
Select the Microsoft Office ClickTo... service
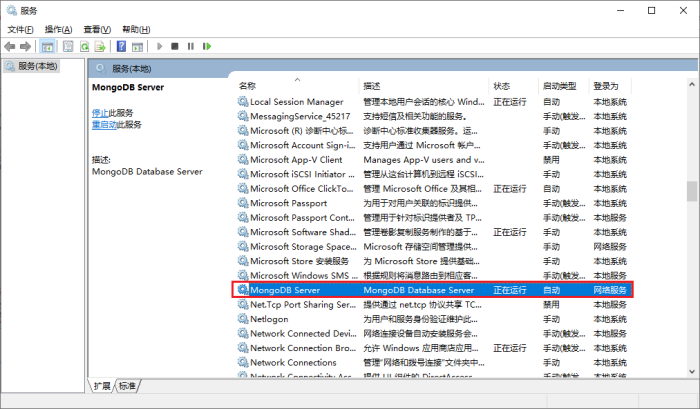pos(302,188)
